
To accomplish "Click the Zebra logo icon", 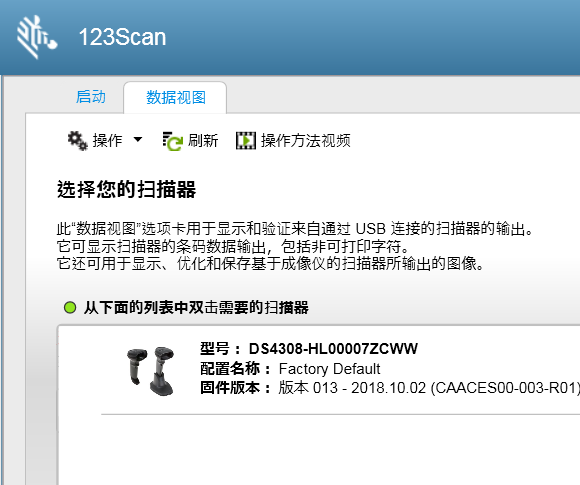I will (x=37, y=37).
